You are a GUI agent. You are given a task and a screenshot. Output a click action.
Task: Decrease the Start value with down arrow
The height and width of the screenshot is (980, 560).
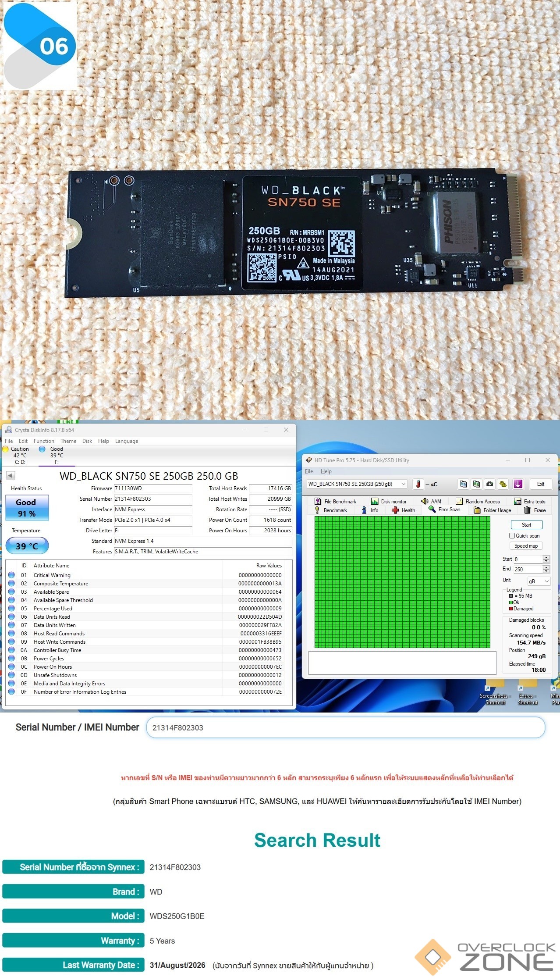coord(546,561)
